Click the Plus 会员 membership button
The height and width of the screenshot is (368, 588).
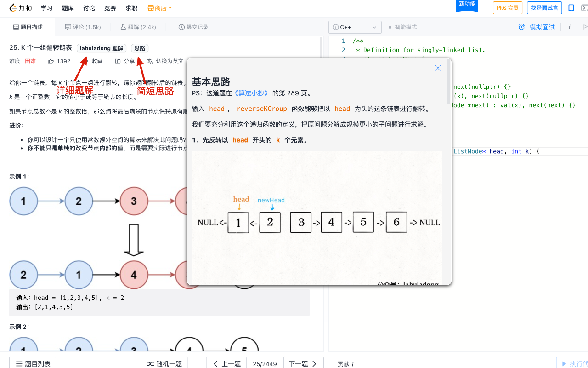(x=507, y=8)
